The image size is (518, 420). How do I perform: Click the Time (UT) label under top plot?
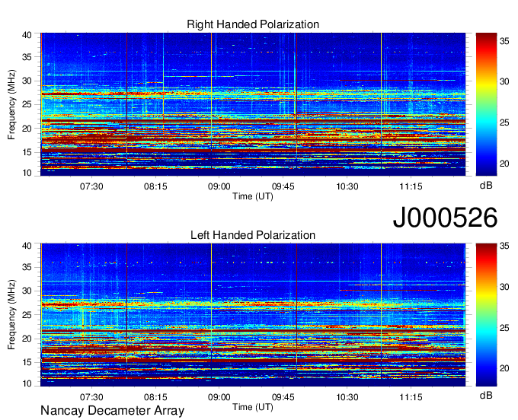coord(253,196)
